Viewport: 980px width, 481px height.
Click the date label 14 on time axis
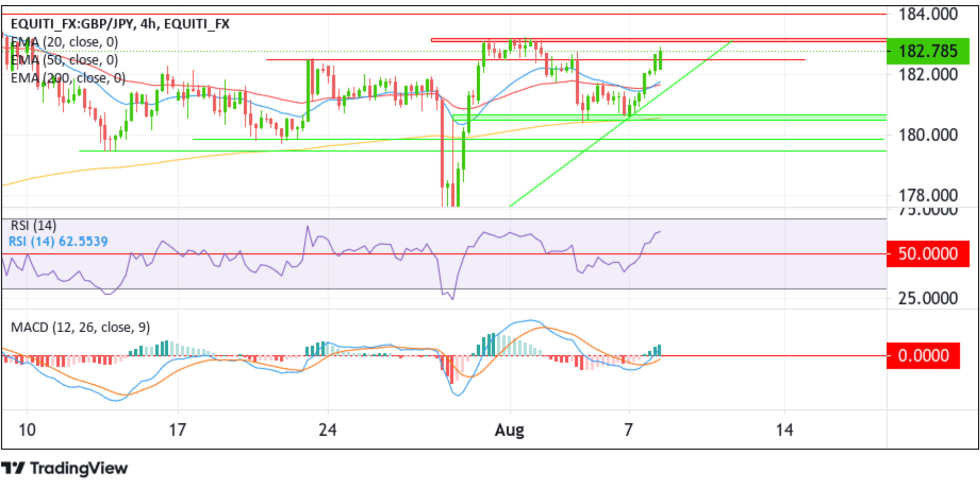785,430
